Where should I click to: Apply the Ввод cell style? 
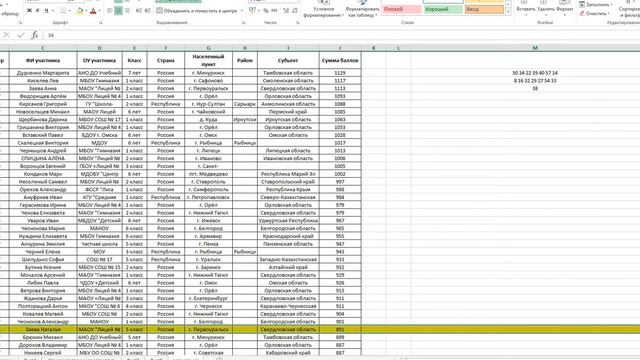(x=484, y=9)
